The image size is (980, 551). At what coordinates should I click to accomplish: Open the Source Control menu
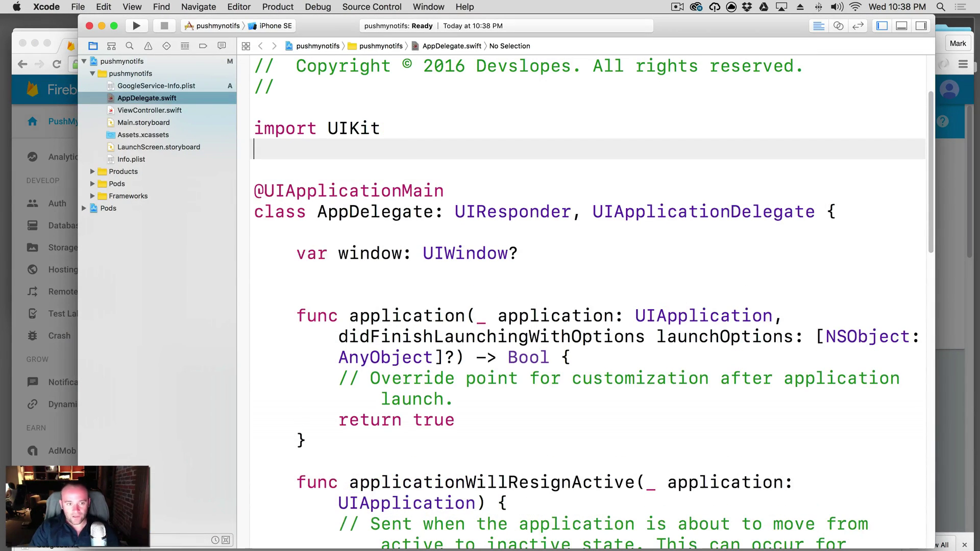coord(372,7)
